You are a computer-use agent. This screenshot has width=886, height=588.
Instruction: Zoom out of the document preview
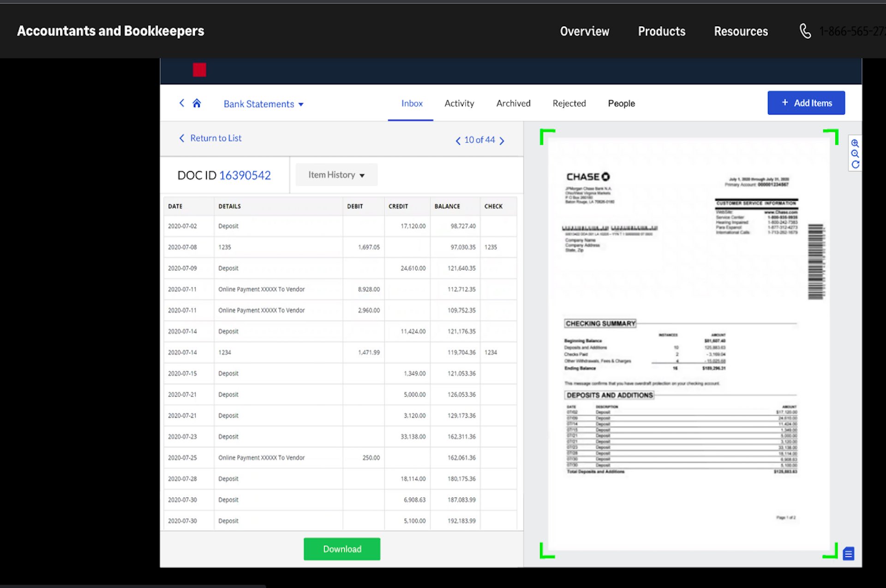click(x=855, y=154)
